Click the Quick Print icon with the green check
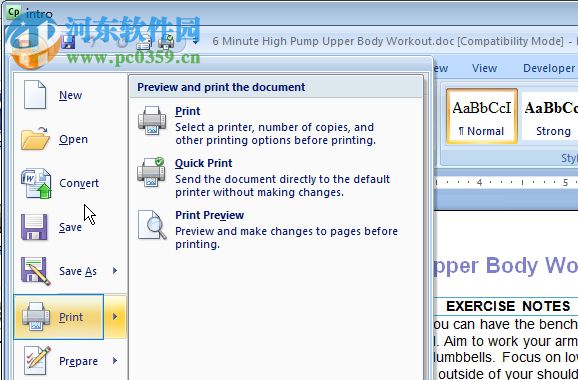Image resolution: width=578 pixels, height=380 pixels. tap(151, 172)
